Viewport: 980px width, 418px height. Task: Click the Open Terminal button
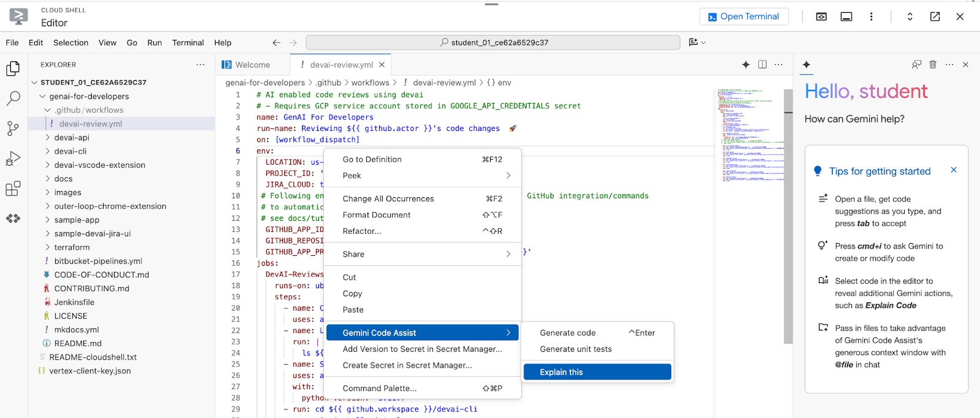[744, 17]
